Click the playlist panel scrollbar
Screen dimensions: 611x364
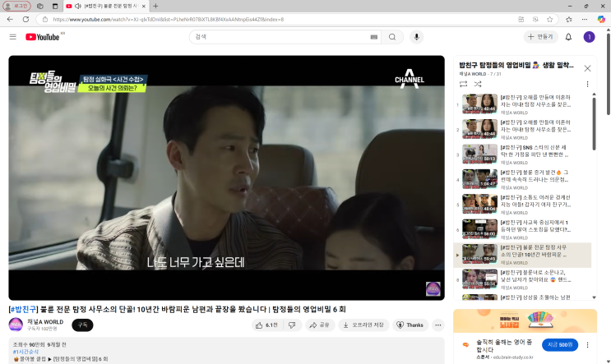pyautogui.click(x=594, y=123)
